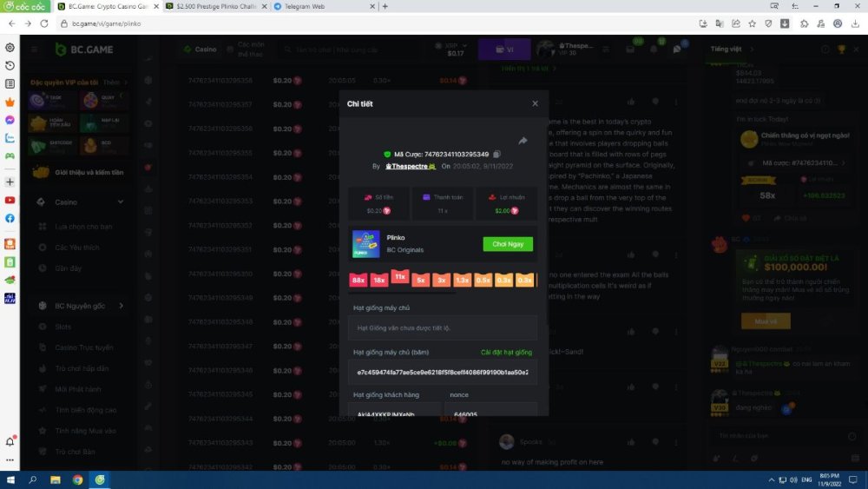Close the Chi tiết dialog
Image resolution: width=868 pixels, height=489 pixels.
tap(535, 103)
